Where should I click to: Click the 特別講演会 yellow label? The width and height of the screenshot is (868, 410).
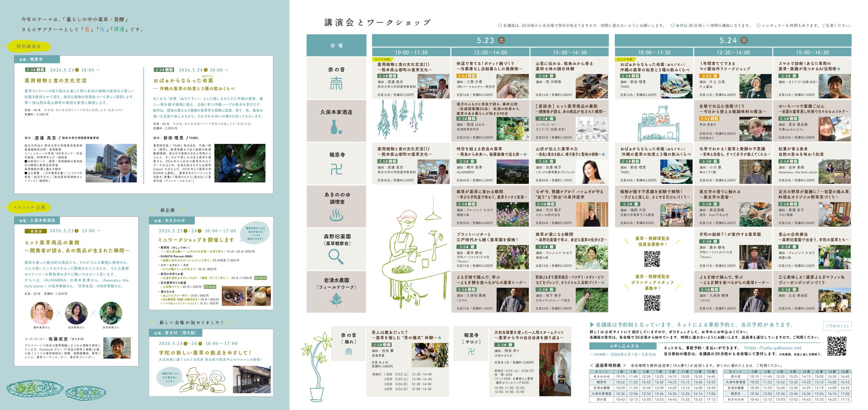[29, 46]
